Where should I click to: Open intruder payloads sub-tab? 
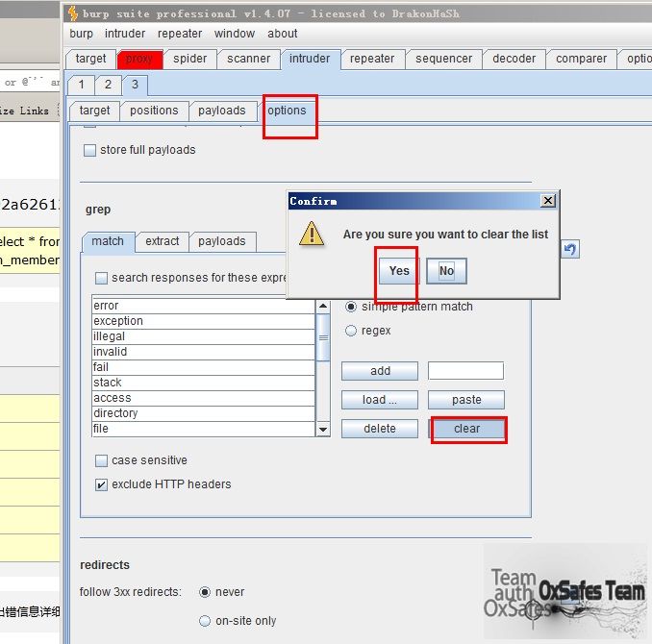(221, 111)
